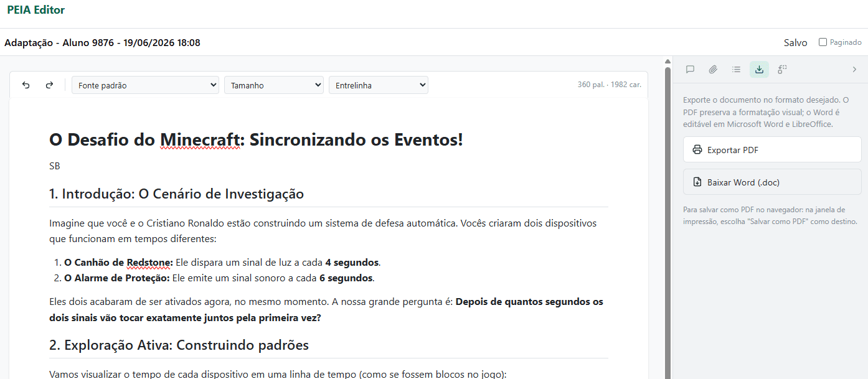Click the PEIA Editor logo link
This screenshot has height=379, width=868.
coord(36,10)
